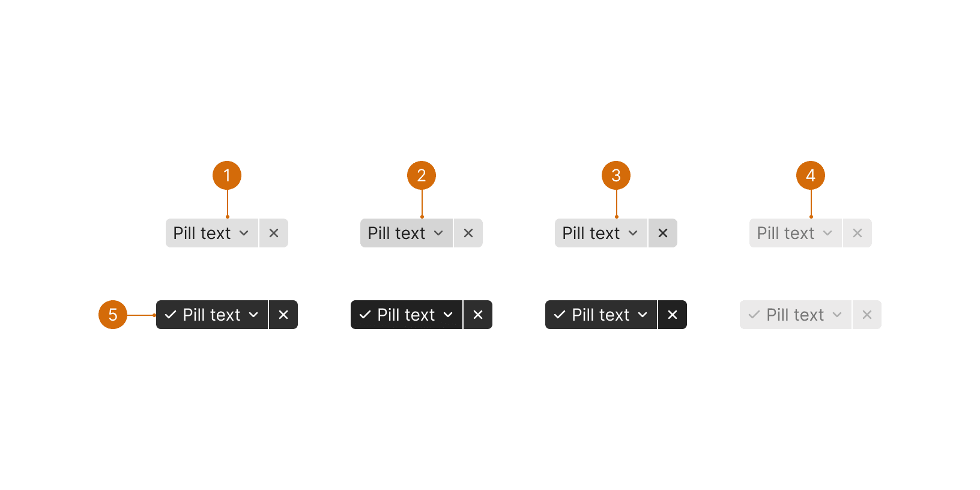Screen dimensions: 980x490
Task: Deselect the checked dark pill below marker 2
Action: (365, 315)
